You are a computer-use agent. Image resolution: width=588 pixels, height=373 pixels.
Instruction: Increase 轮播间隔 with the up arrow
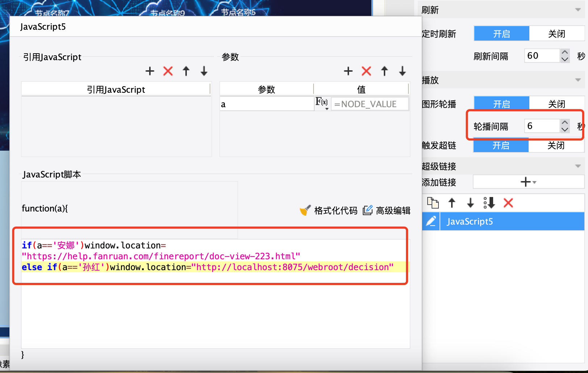click(565, 122)
